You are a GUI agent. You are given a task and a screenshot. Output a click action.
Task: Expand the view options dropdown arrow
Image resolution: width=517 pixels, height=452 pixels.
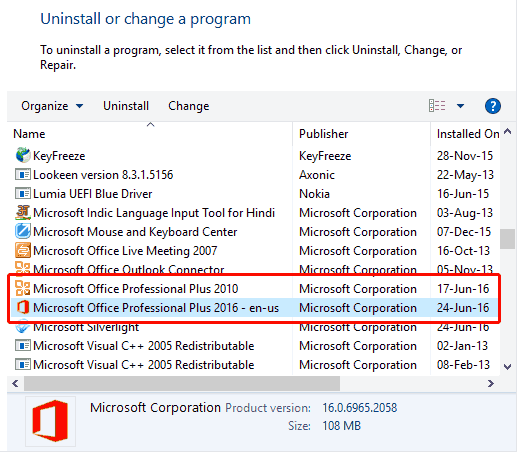[x=460, y=106]
